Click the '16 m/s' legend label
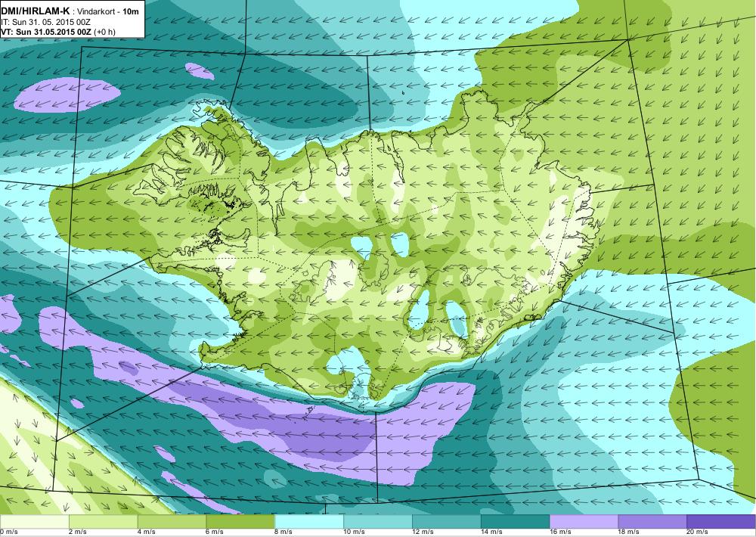 pyautogui.click(x=560, y=532)
